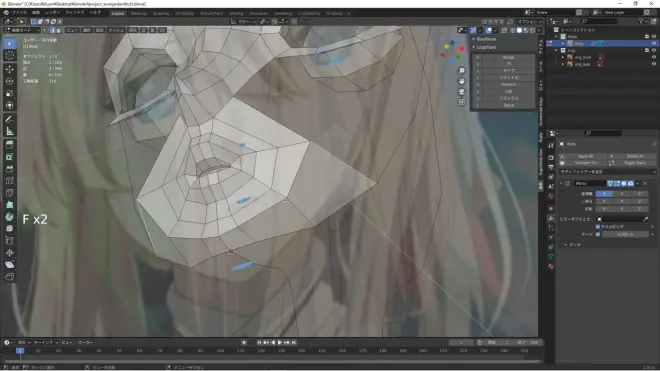Image resolution: width=660 pixels, height=371 pixels.
Task: Toggle the camera view icon
Action: [462, 91]
